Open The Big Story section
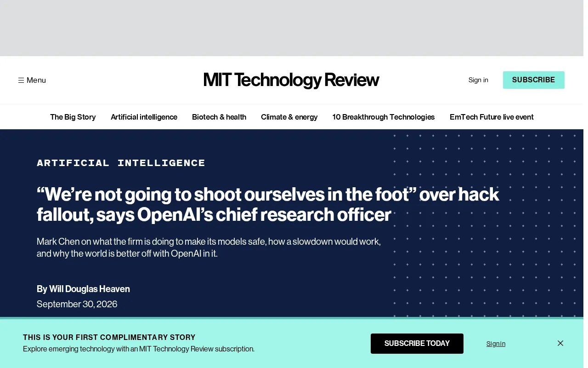The height and width of the screenshot is (368, 588). click(73, 117)
